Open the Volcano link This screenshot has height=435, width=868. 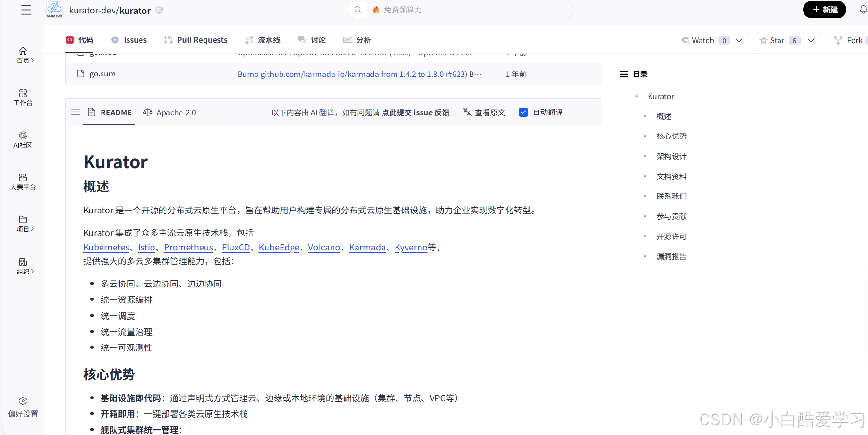point(324,247)
